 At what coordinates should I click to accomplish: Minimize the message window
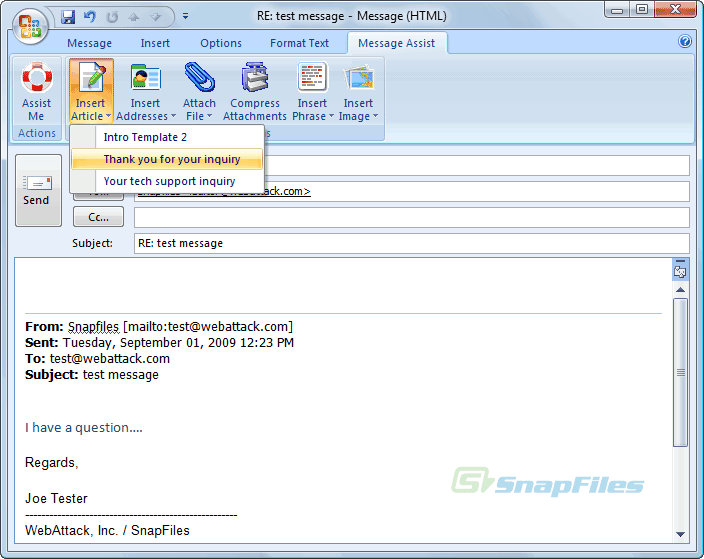[617, 9]
